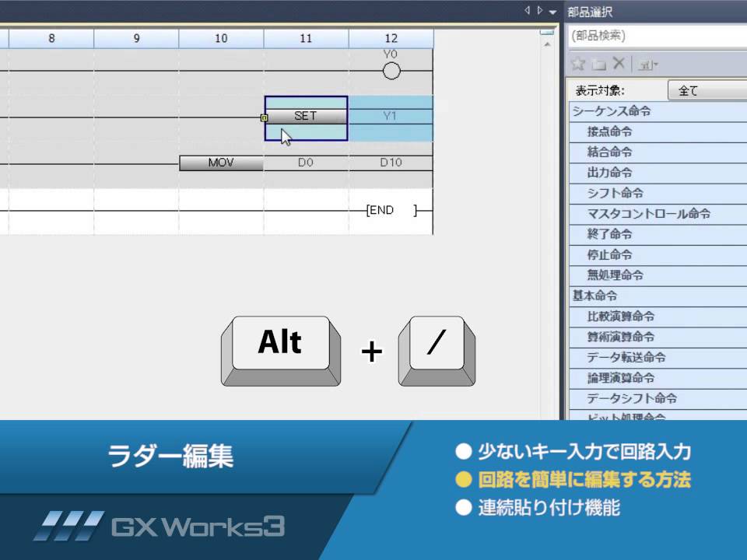Screen dimensions: 747x560
Task: Open the window list dropdown arrow at top
Action: [552, 12]
